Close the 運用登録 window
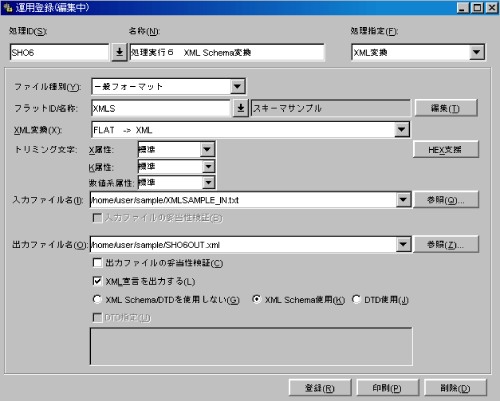This screenshot has height=401, width=500. pos(492,7)
